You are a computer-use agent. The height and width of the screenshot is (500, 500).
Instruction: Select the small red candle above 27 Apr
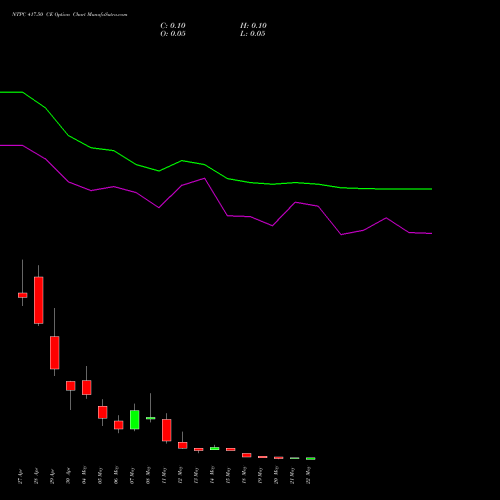(x=23, y=295)
